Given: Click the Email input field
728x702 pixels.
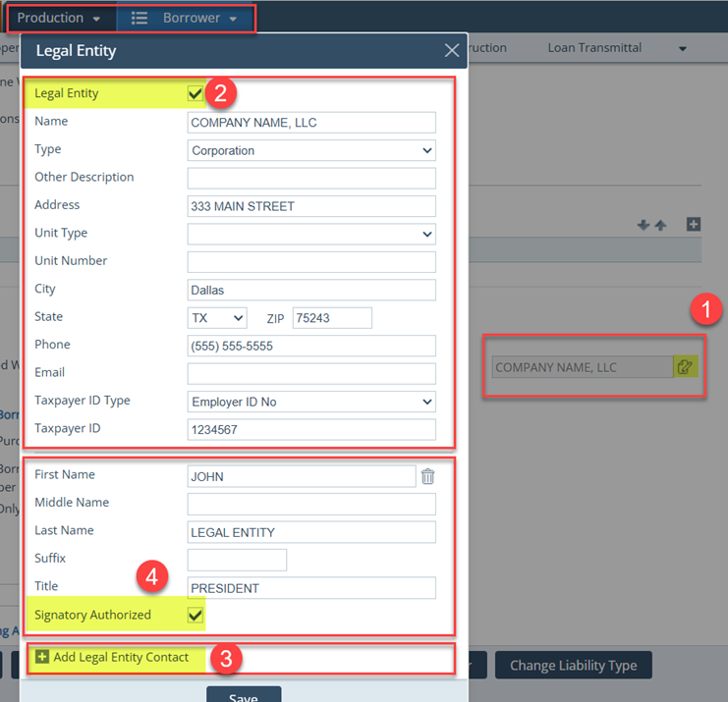Looking at the screenshot, I should tap(311, 373).
